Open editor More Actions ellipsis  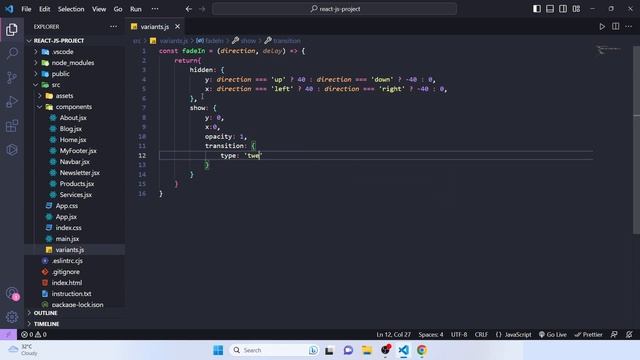[x=629, y=27]
